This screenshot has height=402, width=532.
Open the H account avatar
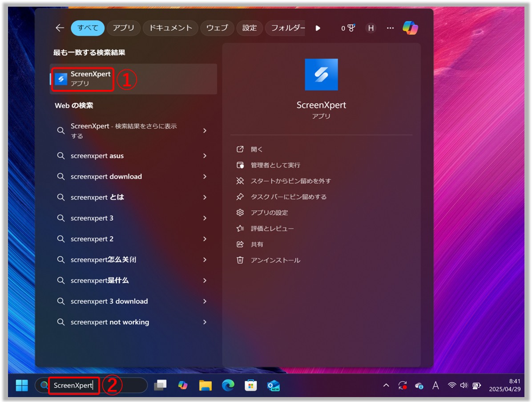pyautogui.click(x=371, y=28)
